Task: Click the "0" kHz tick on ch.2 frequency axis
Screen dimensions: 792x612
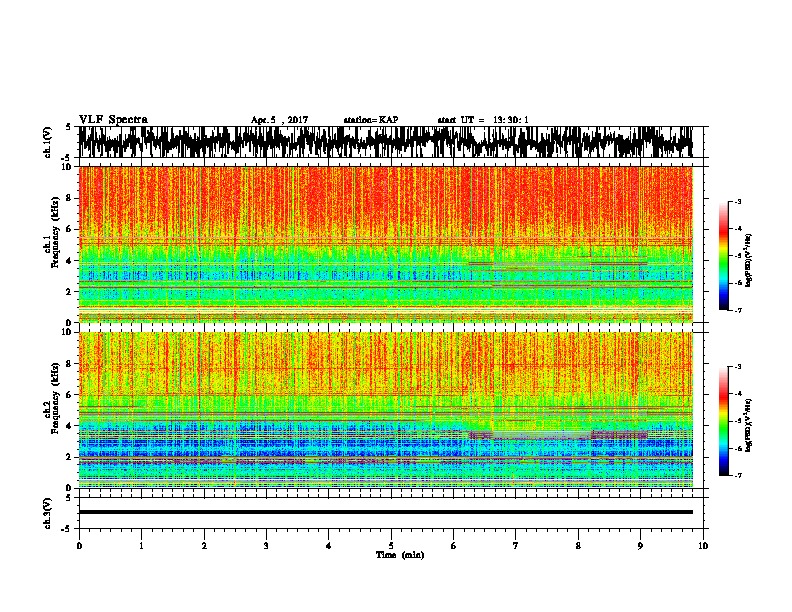Action: coord(70,488)
